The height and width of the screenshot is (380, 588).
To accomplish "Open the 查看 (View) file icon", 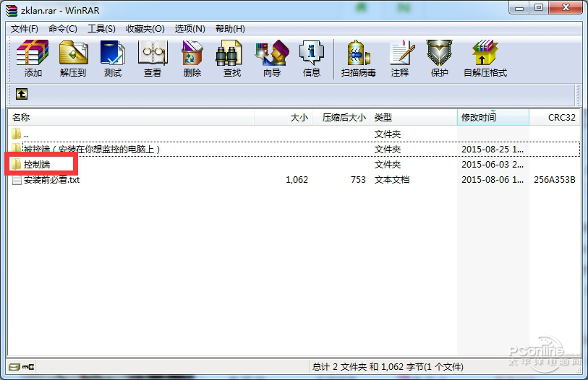I will [153, 53].
